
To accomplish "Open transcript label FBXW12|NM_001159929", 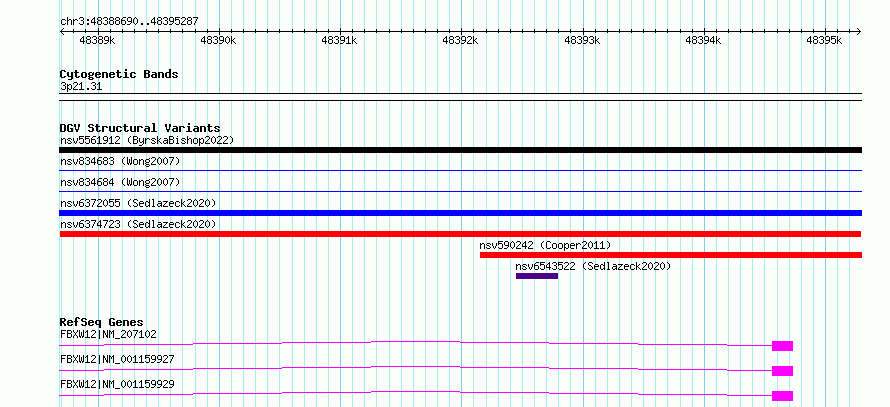I will pyautogui.click(x=117, y=384).
